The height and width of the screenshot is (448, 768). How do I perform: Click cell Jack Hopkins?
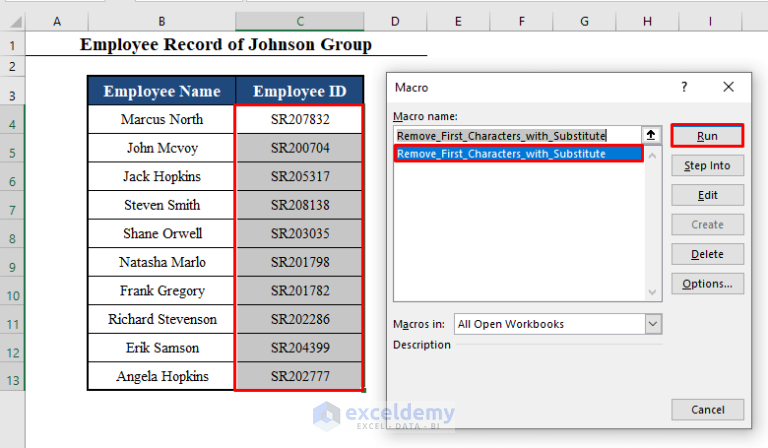coord(162,176)
